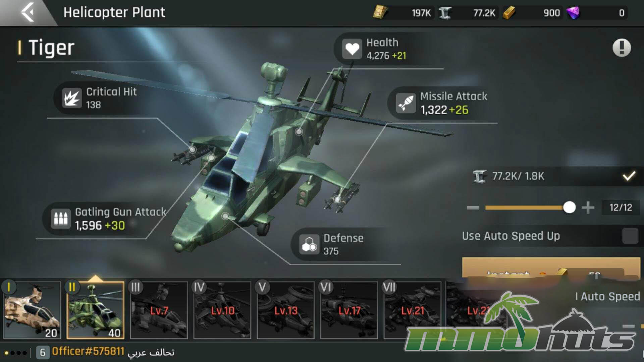Tap the Missile Attack rocket icon
Image resolution: width=644 pixels, height=362 pixels.
(406, 103)
